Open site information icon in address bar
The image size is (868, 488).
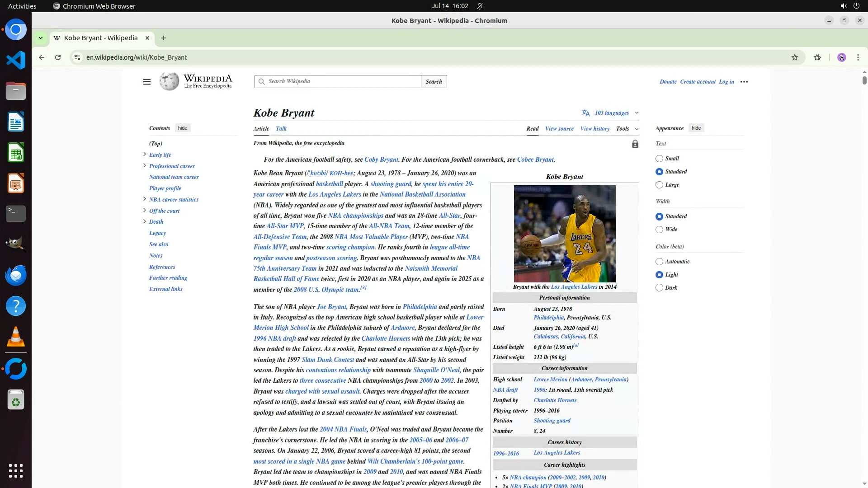(x=77, y=57)
